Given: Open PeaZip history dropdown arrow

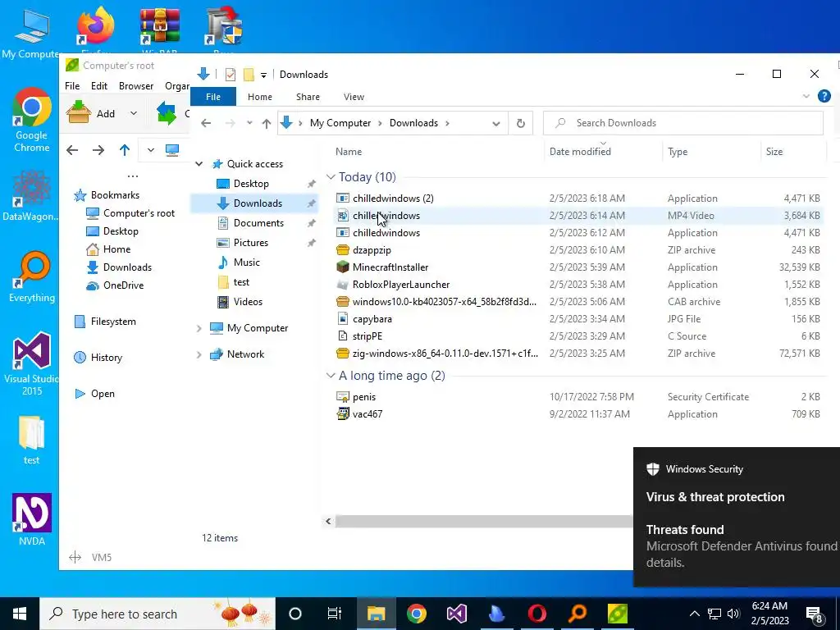Looking at the screenshot, I should (x=151, y=151).
